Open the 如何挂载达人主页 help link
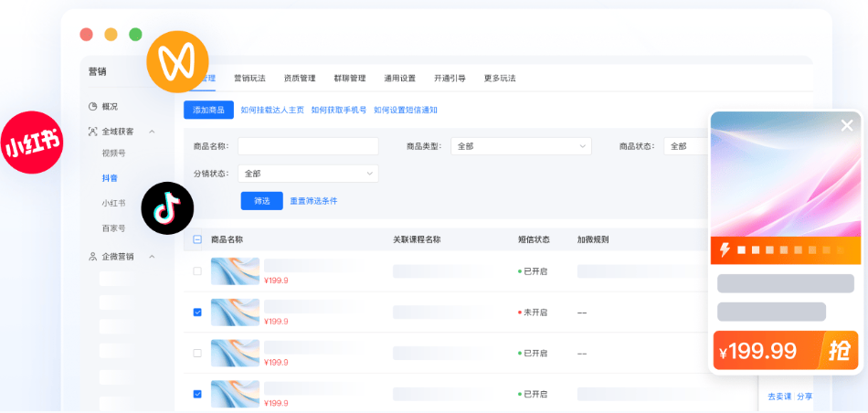 [x=272, y=110]
